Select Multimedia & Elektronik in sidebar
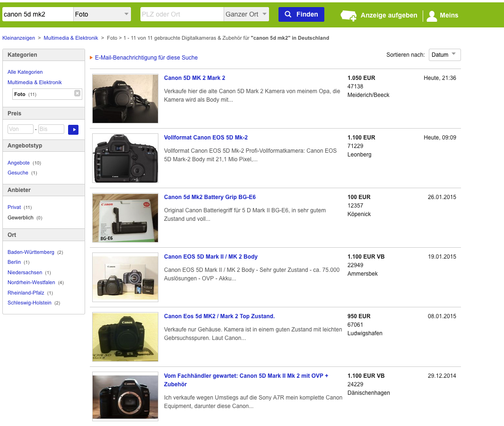The image size is (504, 426). coord(35,82)
